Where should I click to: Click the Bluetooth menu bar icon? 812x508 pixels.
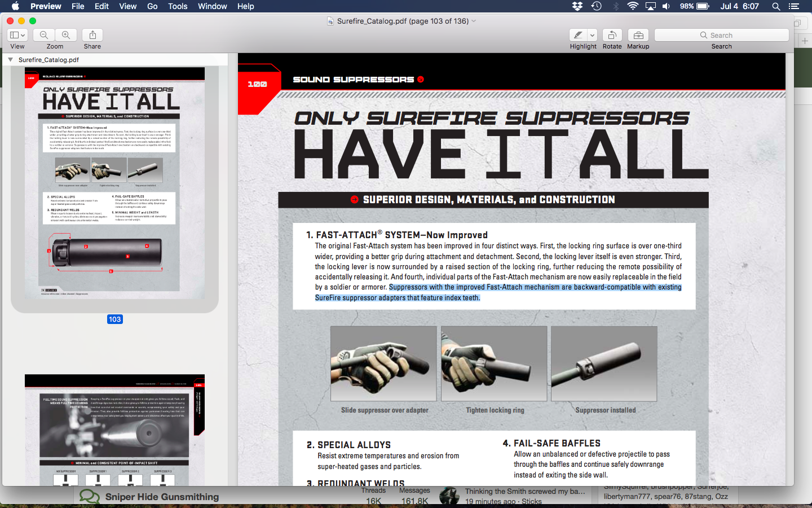tap(616, 6)
